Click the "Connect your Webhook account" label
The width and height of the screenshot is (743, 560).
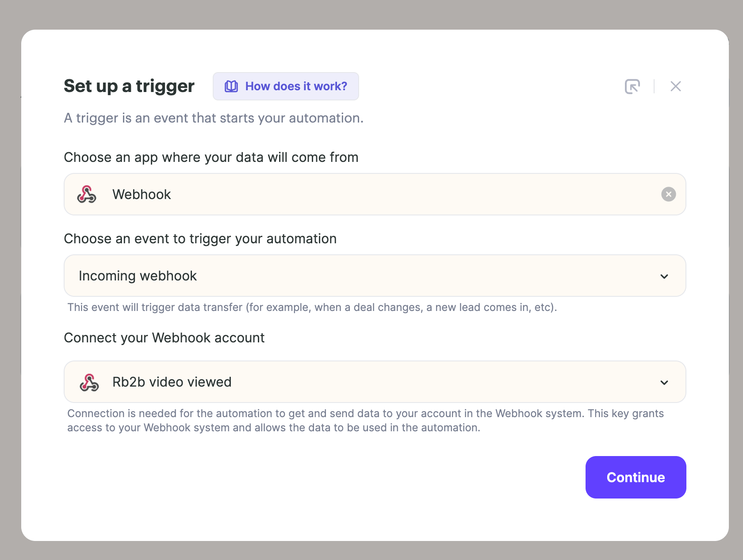tap(164, 338)
